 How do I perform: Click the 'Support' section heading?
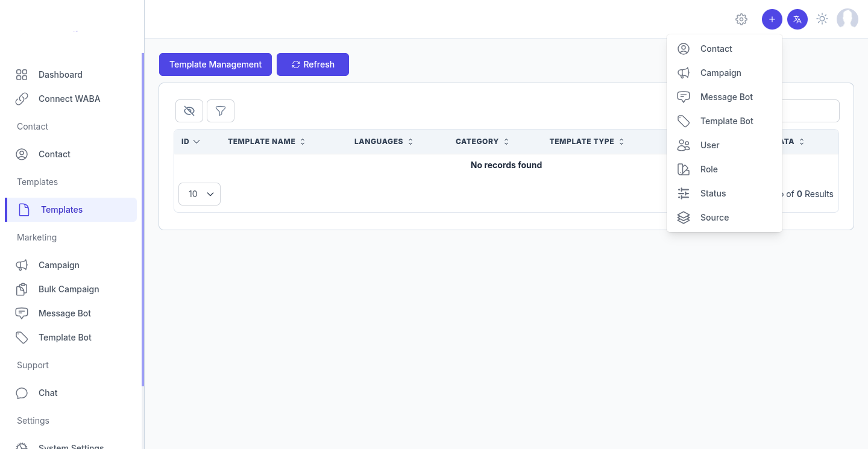(33, 365)
